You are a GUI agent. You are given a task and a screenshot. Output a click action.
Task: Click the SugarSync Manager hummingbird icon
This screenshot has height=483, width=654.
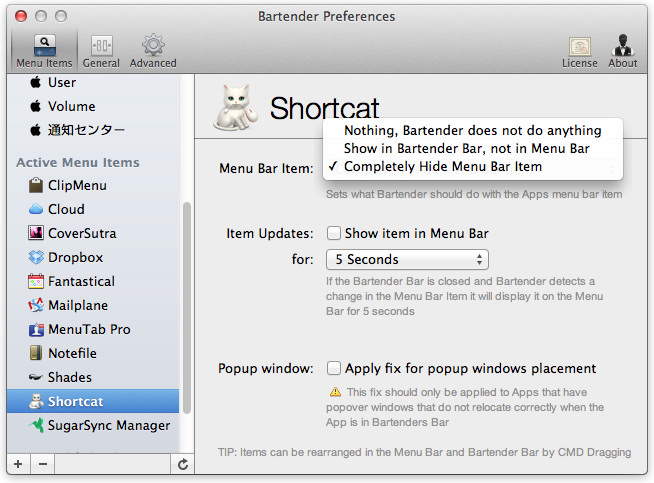tap(37, 425)
